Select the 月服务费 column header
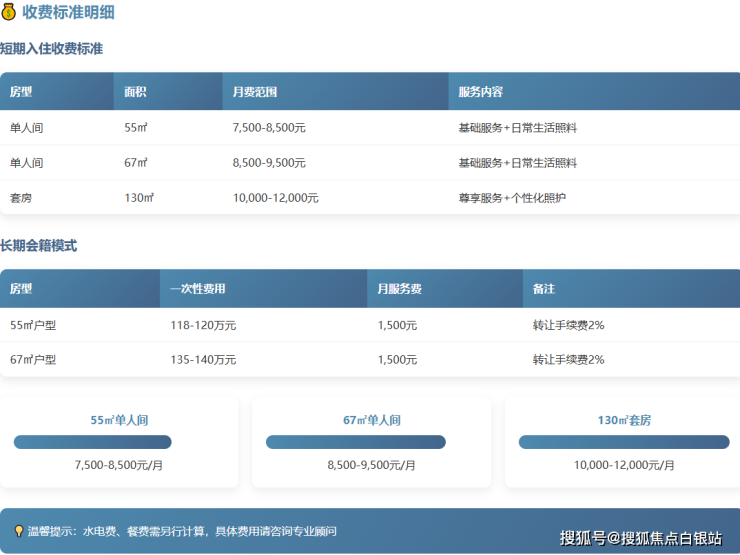This screenshot has height=555, width=740. click(399, 289)
